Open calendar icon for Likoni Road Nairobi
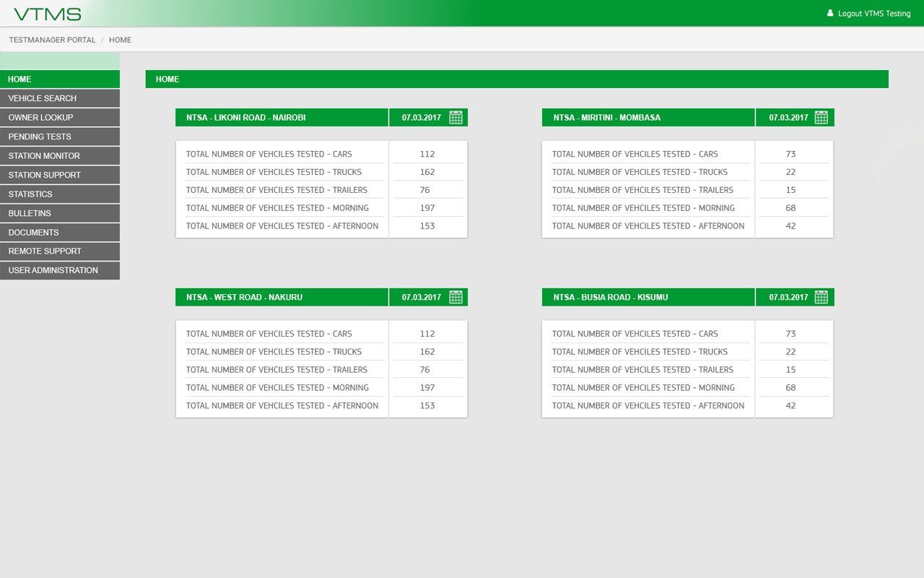Screen dimensions: 924x578 coord(456,117)
